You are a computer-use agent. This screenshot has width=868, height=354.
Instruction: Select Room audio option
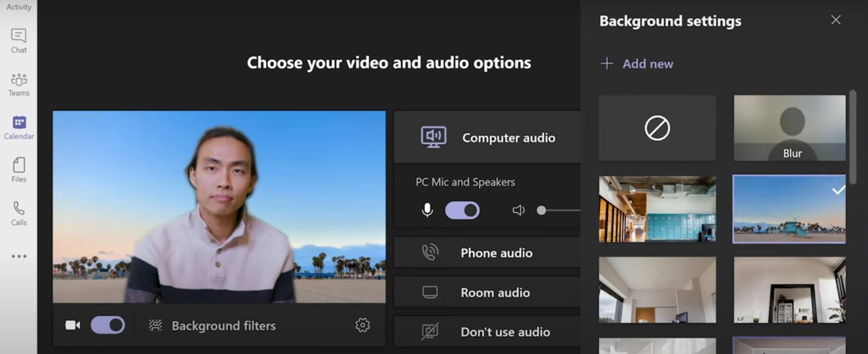pyautogui.click(x=495, y=293)
